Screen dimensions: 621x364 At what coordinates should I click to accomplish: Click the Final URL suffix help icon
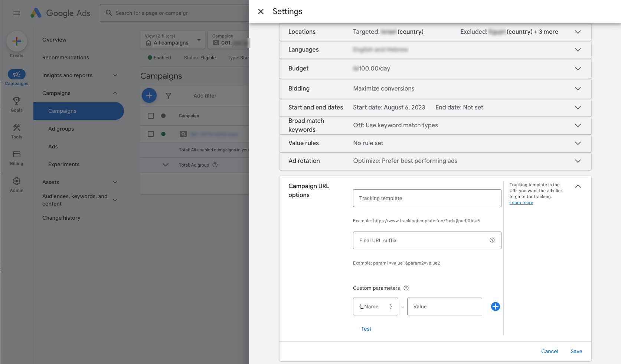pyautogui.click(x=492, y=240)
